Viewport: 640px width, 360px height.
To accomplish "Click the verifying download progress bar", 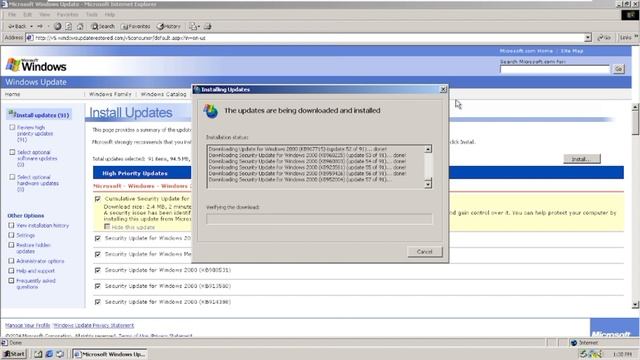I will (319, 219).
